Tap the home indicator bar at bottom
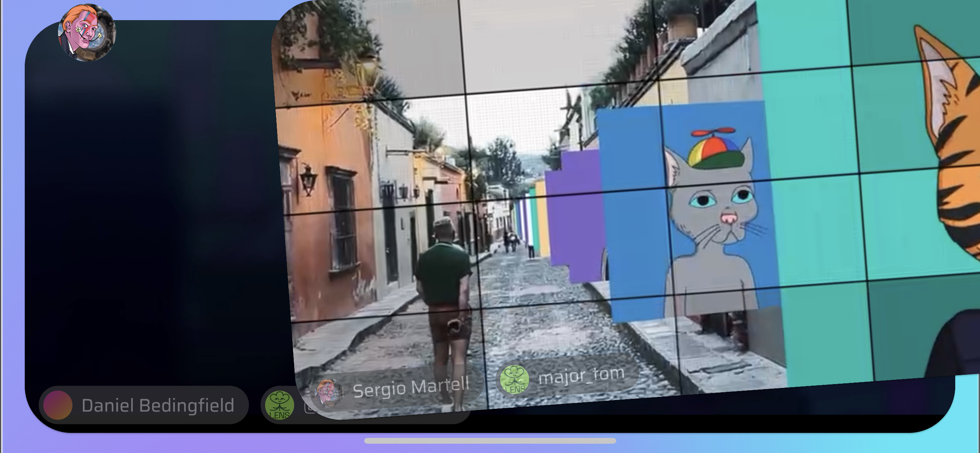The width and height of the screenshot is (980, 453). (490, 441)
